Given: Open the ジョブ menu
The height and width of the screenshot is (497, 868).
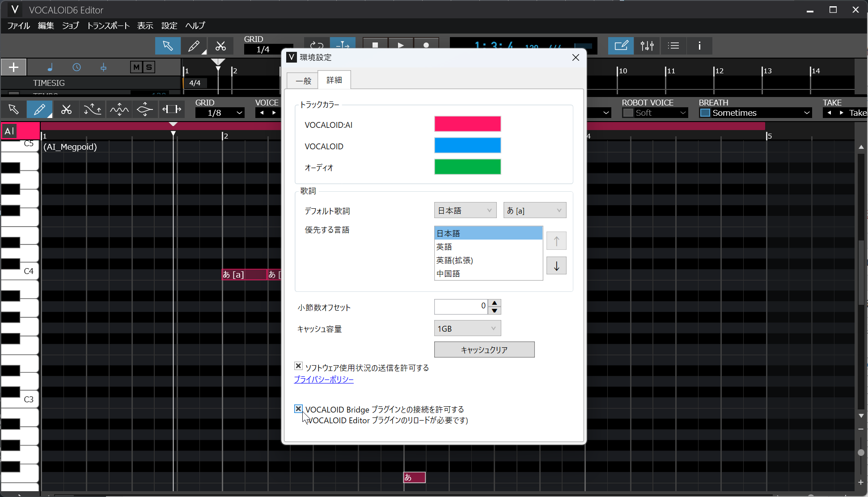Looking at the screenshot, I should point(71,26).
